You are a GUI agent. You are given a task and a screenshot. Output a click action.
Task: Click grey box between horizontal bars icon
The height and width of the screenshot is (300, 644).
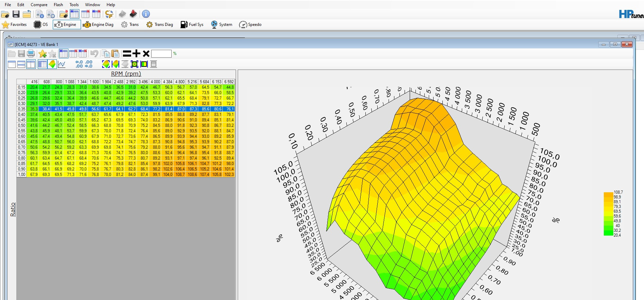154,64
